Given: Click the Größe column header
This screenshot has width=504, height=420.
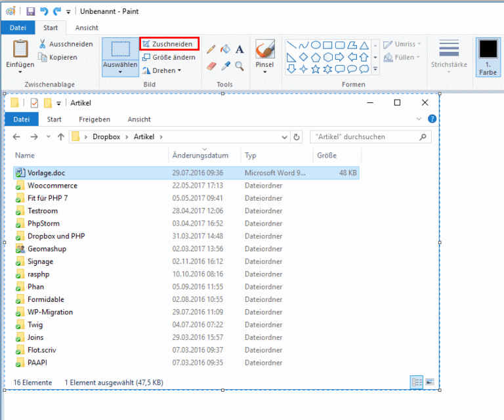Looking at the screenshot, I should click(337, 156).
